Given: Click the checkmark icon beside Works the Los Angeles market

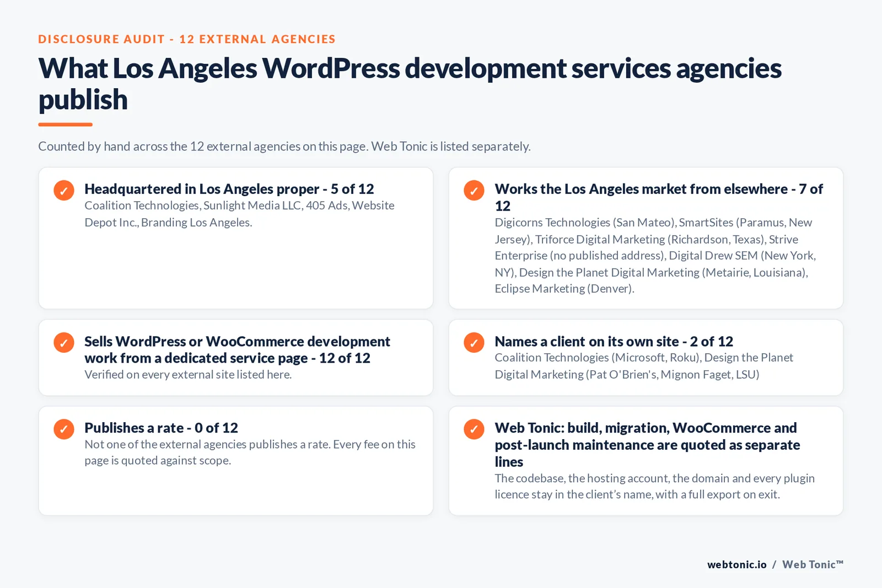Looking at the screenshot, I should 474,190.
